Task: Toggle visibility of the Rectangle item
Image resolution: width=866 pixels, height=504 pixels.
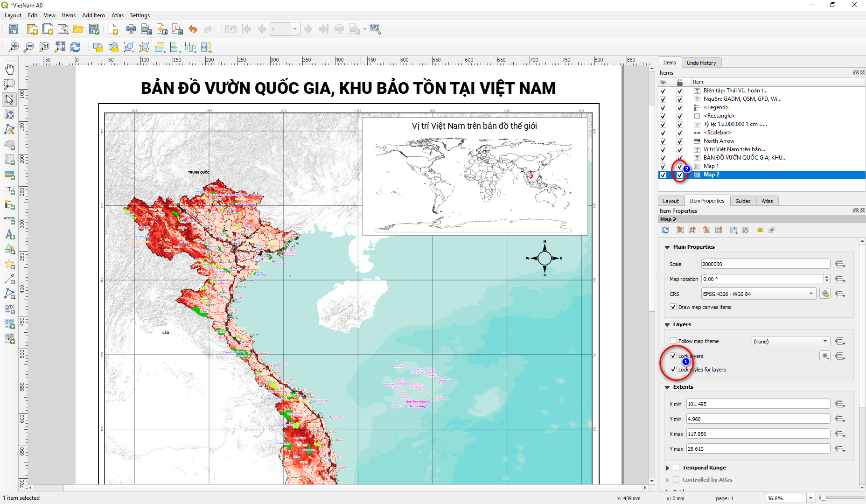Action: 663,116
